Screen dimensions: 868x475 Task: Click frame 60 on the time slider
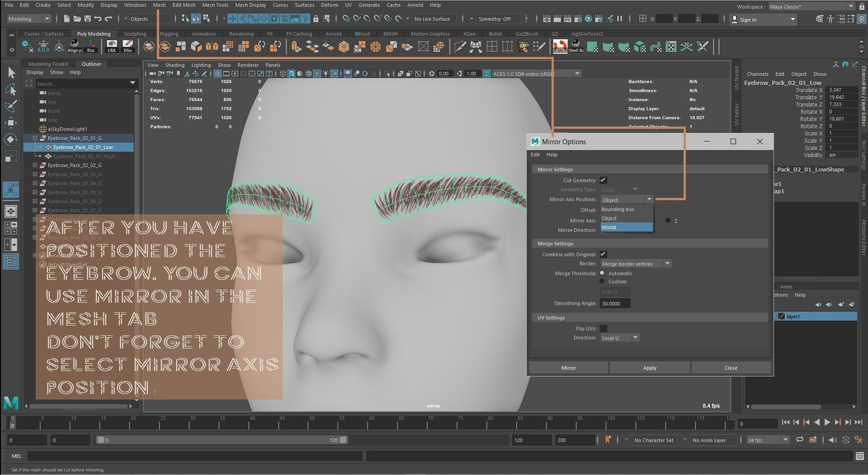click(x=372, y=423)
